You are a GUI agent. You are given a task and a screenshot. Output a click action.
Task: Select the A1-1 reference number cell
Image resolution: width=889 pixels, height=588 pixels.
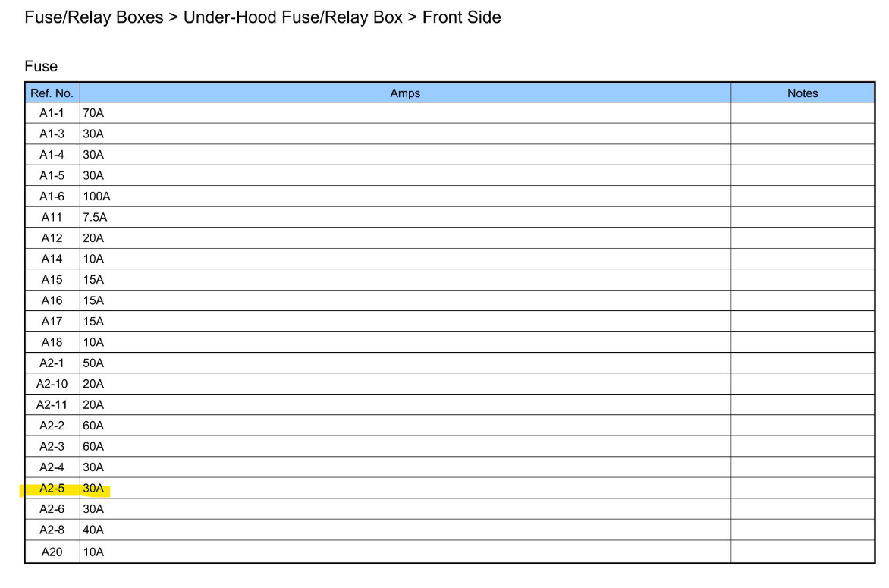click(x=52, y=114)
